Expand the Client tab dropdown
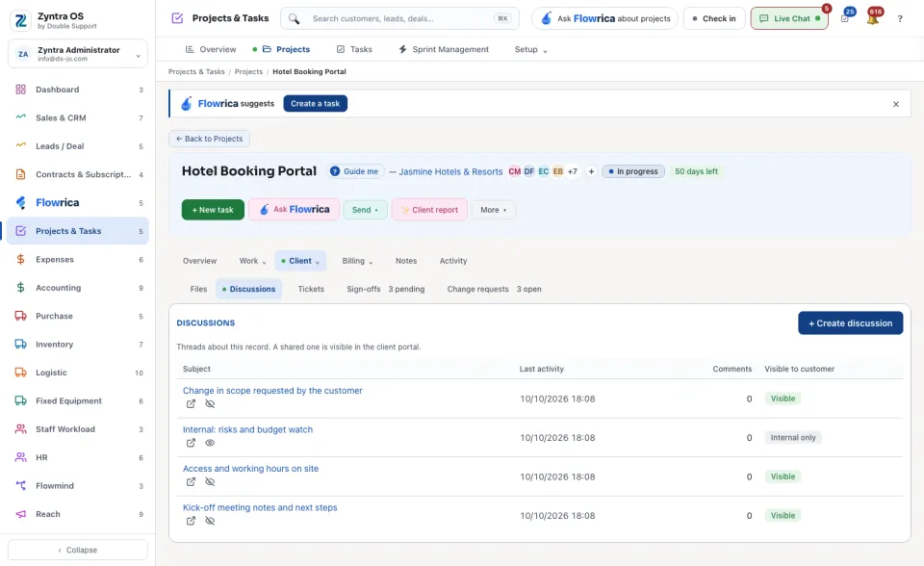 pyautogui.click(x=300, y=261)
